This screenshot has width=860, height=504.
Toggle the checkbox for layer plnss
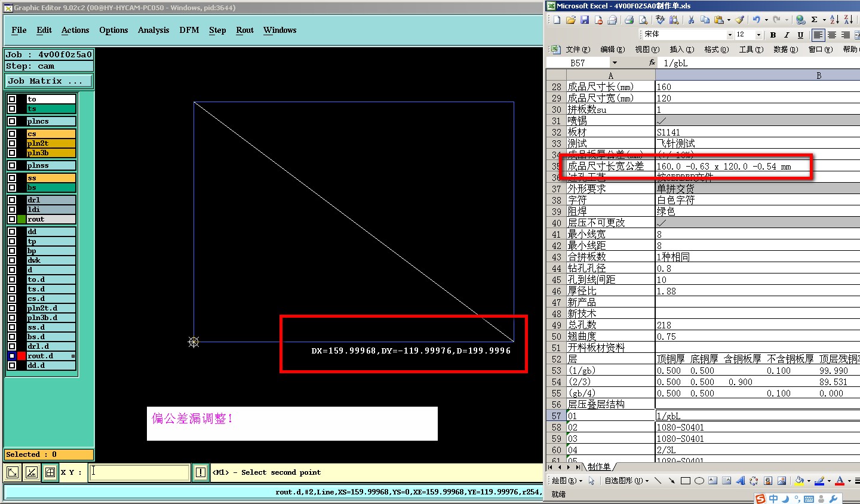tap(12, 165)
